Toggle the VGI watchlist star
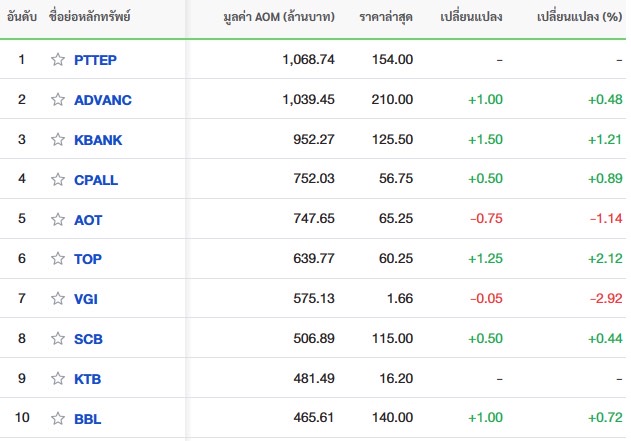 click(58, 298)
